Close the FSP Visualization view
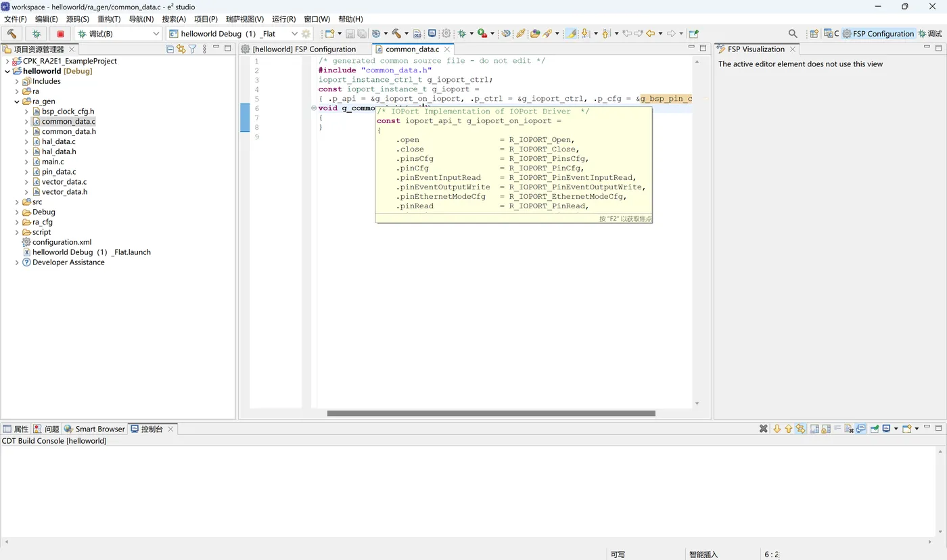 coord(793,49)
